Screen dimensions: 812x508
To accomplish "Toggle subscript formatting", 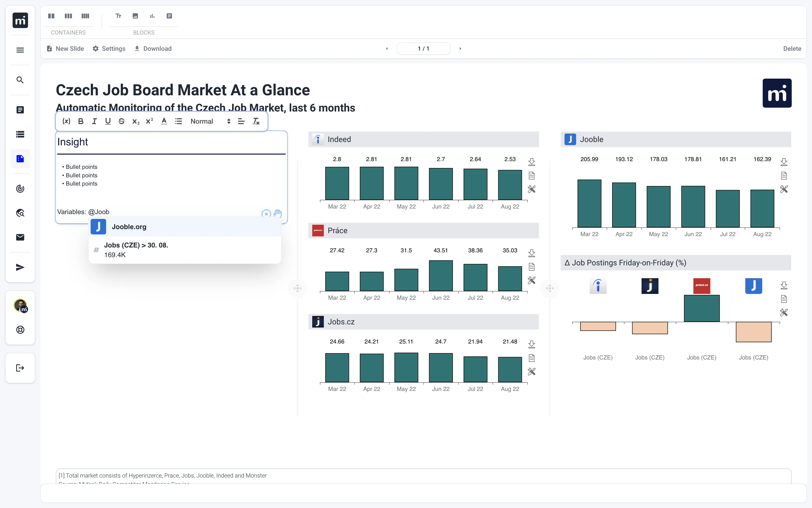I will [x=136, y=121].
